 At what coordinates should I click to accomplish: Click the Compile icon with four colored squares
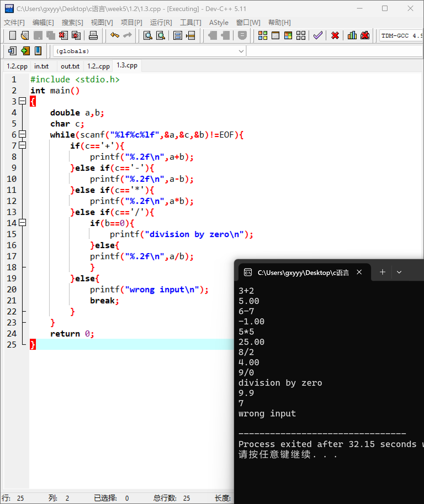point(263,35)
